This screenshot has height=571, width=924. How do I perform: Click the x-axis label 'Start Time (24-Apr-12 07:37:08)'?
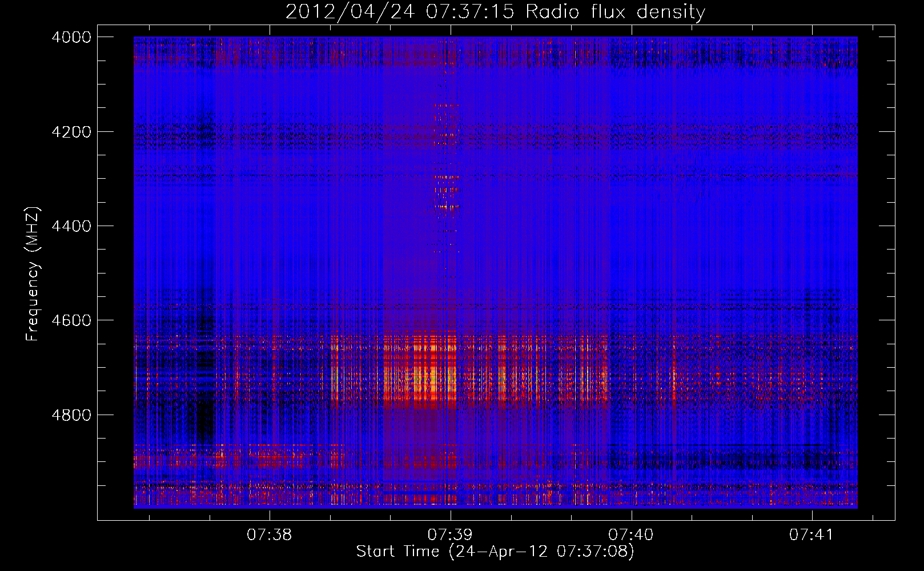pyautogui.click(x=495, y=552)
